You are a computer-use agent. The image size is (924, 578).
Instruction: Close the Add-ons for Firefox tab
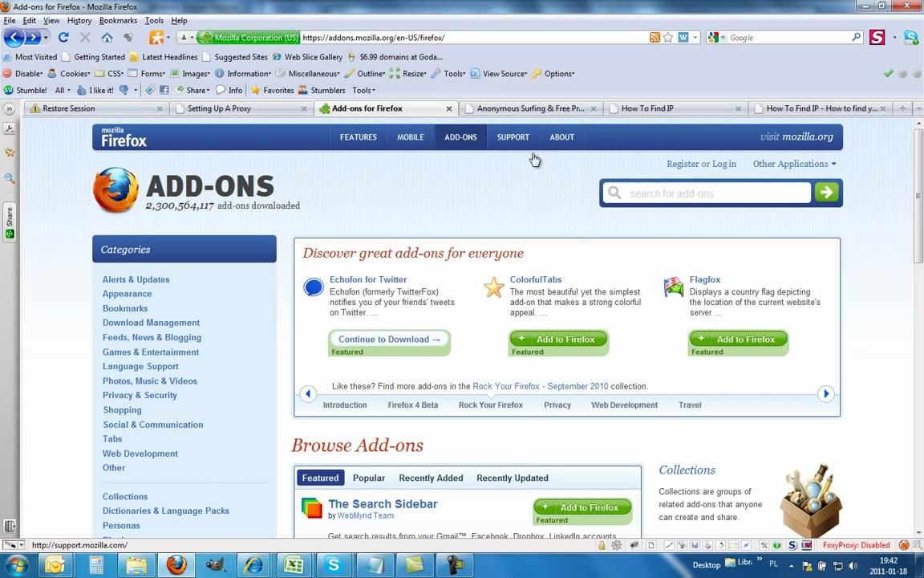tap(448, 108)
